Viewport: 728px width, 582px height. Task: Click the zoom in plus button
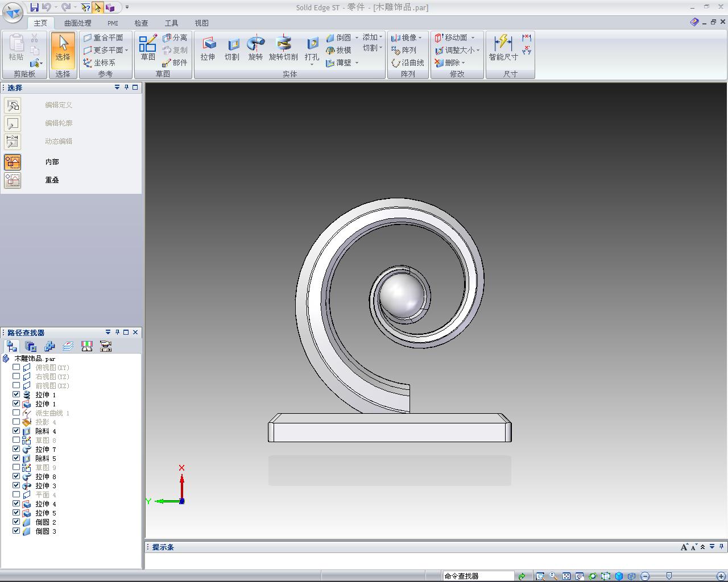click(x=721, y=576)
